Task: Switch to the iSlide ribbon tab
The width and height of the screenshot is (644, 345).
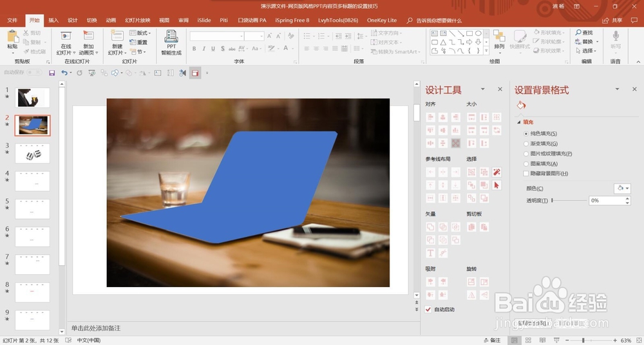Action: (204, 20)
